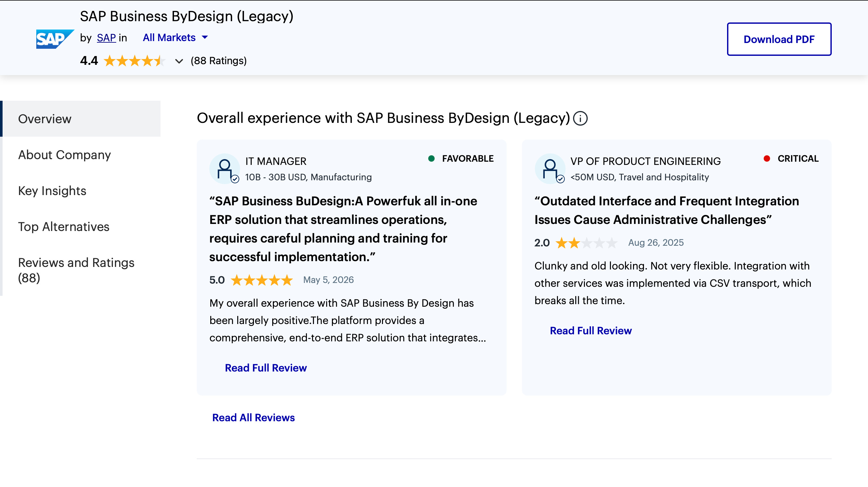Click the red Critical status dot

pos(767,158)
